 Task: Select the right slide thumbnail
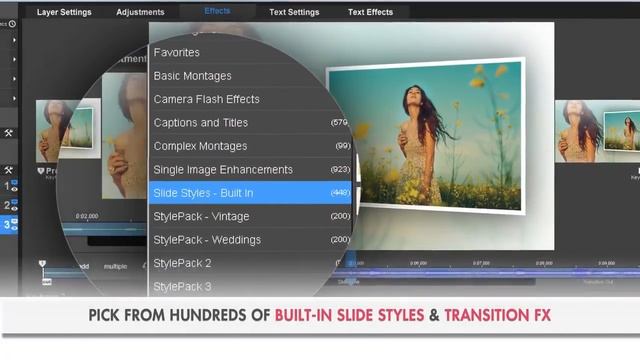coord(597,131)
